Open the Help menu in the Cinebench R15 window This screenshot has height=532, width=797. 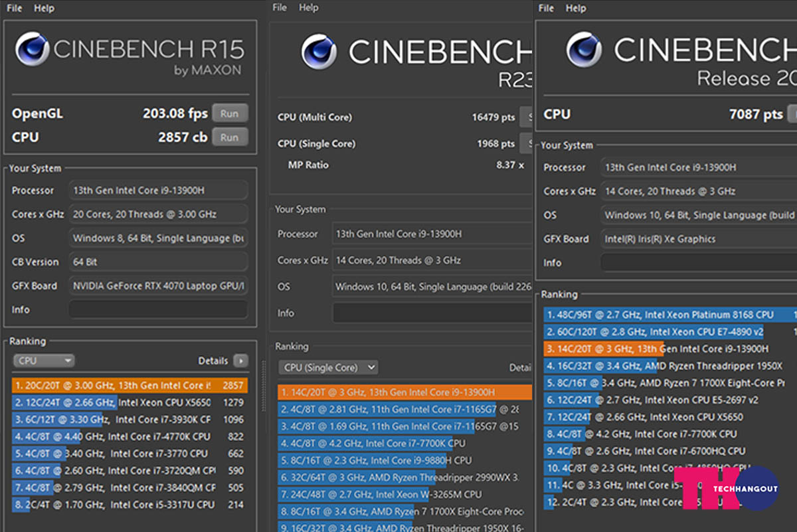(x=44, y=9)
